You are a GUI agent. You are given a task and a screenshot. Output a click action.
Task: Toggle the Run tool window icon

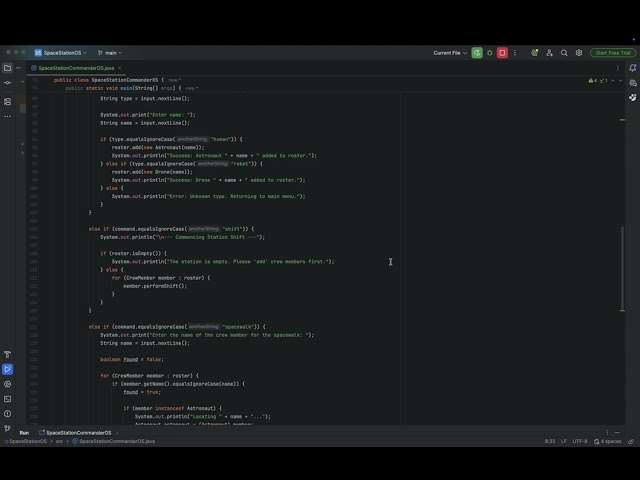7,369
